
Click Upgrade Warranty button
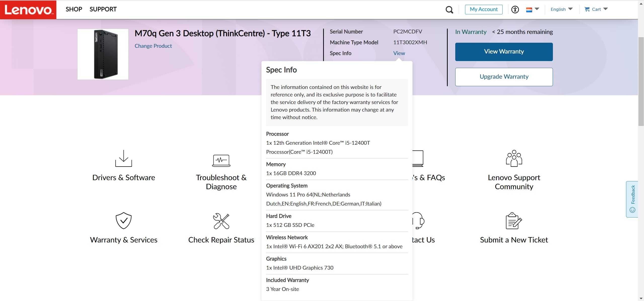coord(504,77)
